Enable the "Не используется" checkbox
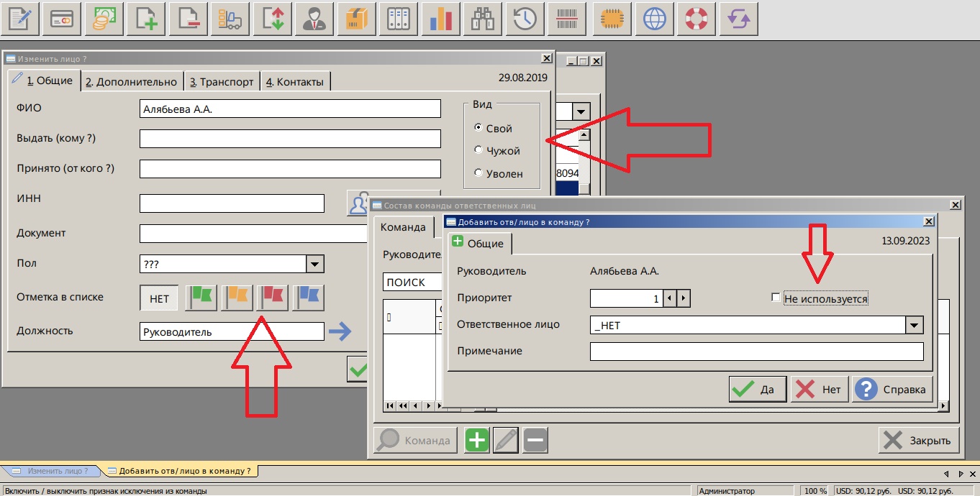The height and width of the screenshot is (496, 980). tap(775, 298)
